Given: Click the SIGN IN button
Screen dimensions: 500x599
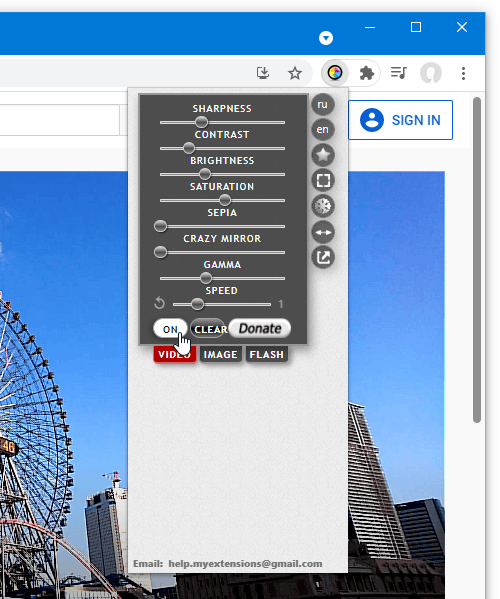Looking at the screenshot, I should point(400,120).
